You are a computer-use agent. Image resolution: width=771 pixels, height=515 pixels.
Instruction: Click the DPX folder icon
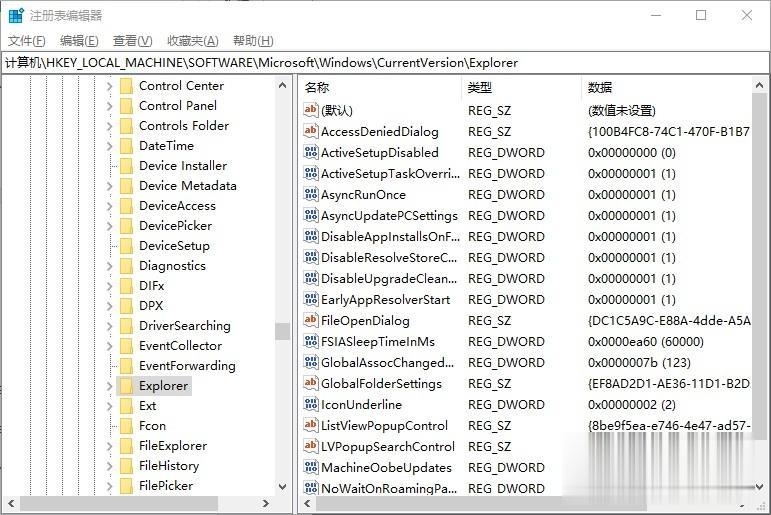(126, 305)
